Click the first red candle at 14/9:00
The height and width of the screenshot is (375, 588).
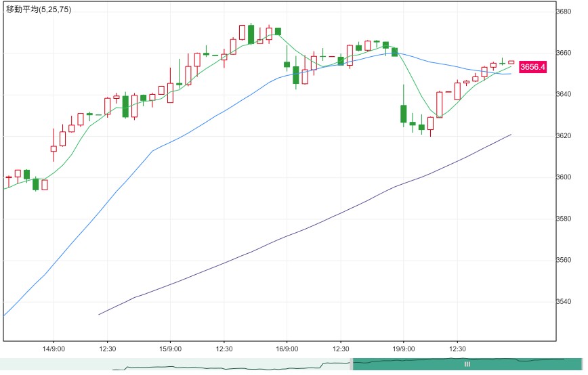(54, 148)
